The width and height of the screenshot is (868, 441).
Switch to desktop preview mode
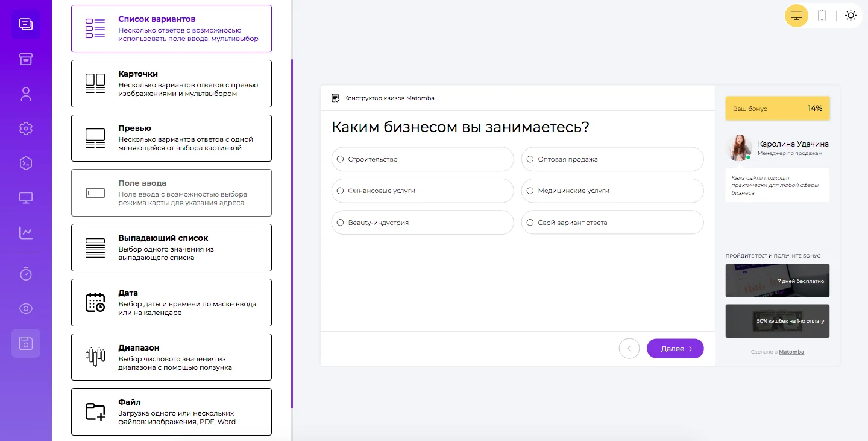tap(796, 16)
